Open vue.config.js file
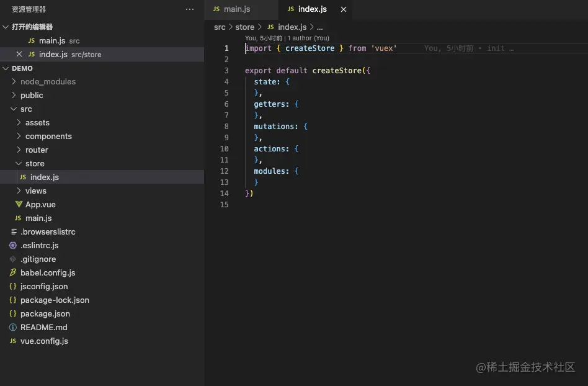Screen dimensions: 588x386 [x=102, y=341]
